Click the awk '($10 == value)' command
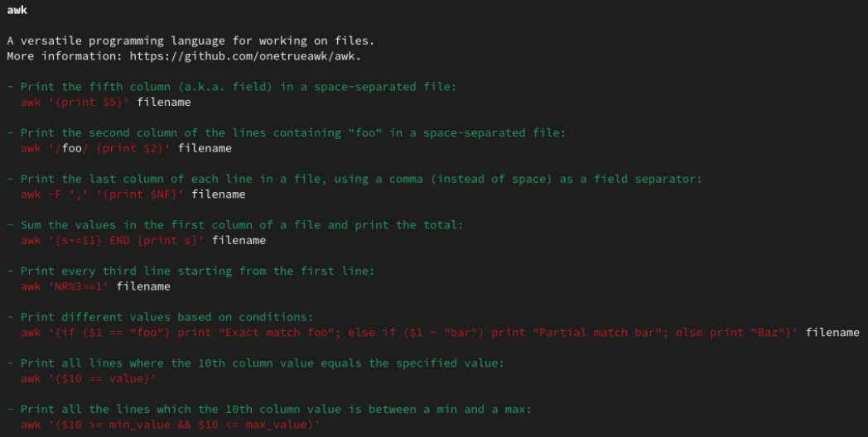 [x=89, y=378]
